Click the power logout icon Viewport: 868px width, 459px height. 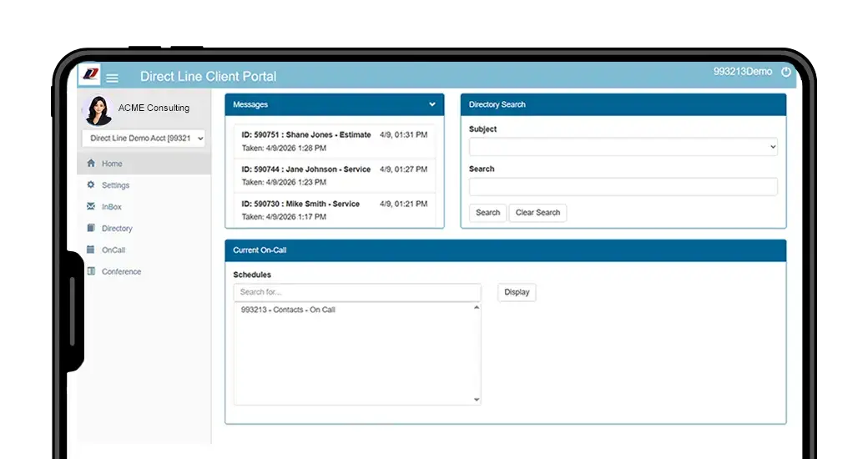tap(785, 73)
